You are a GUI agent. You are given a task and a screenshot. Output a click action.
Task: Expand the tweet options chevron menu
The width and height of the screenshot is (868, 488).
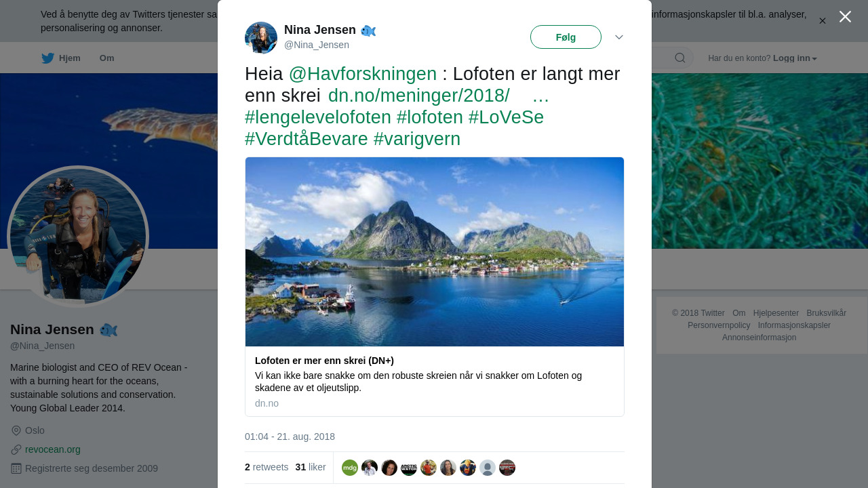(x=619, y=37)
